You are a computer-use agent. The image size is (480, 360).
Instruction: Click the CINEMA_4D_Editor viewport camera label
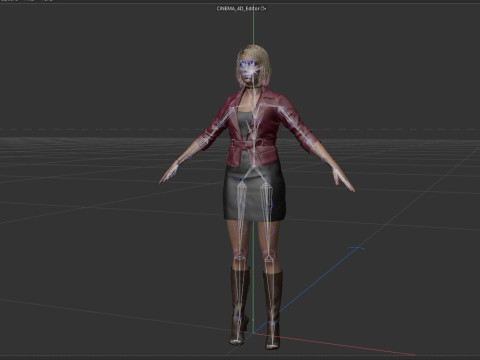pos(238,9)
